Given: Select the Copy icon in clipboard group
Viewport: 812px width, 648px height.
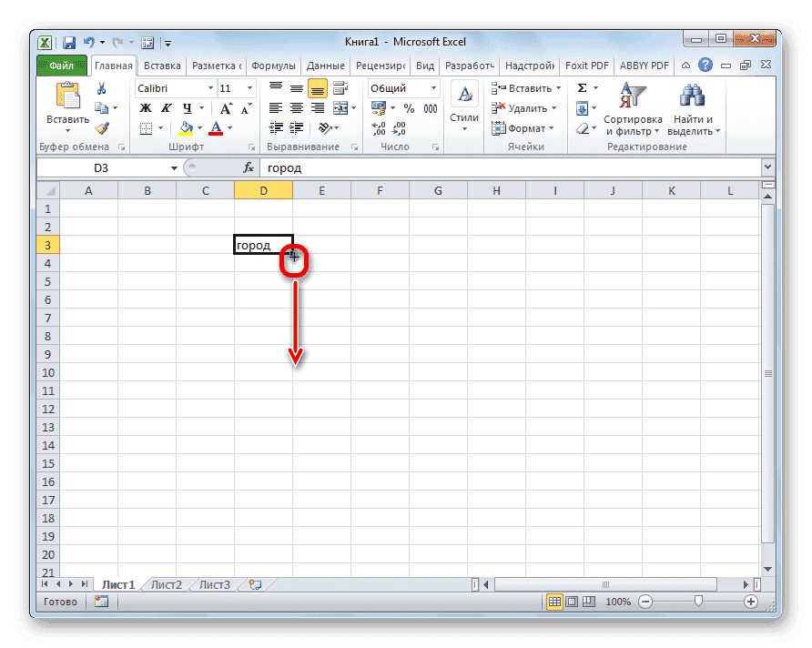Looking at the screenshot, I should tap(101, 106).
